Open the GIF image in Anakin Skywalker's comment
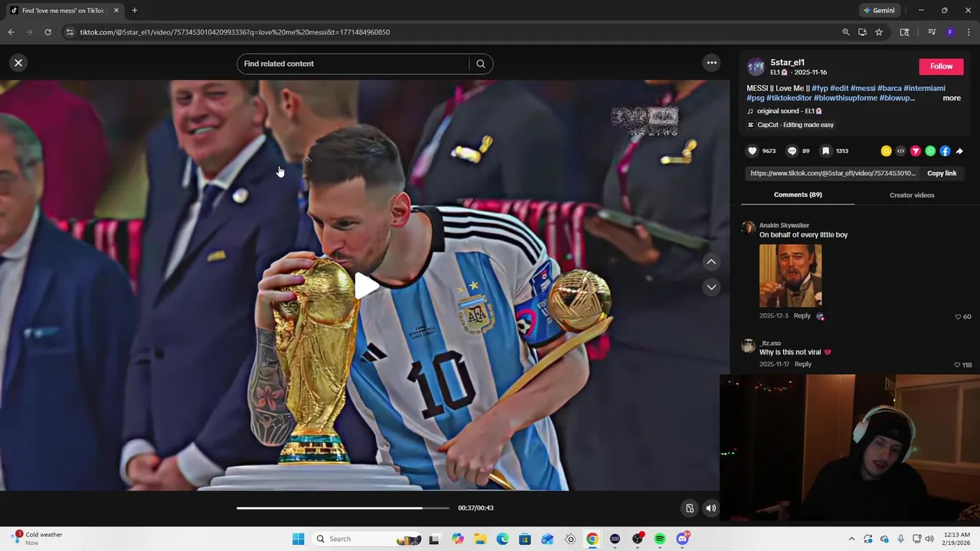 790,275
